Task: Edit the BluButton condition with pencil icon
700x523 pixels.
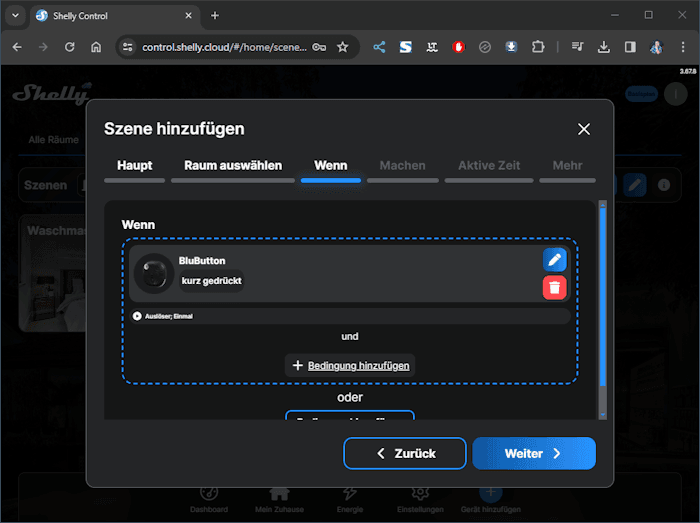Action: click(x=554, y=260)
